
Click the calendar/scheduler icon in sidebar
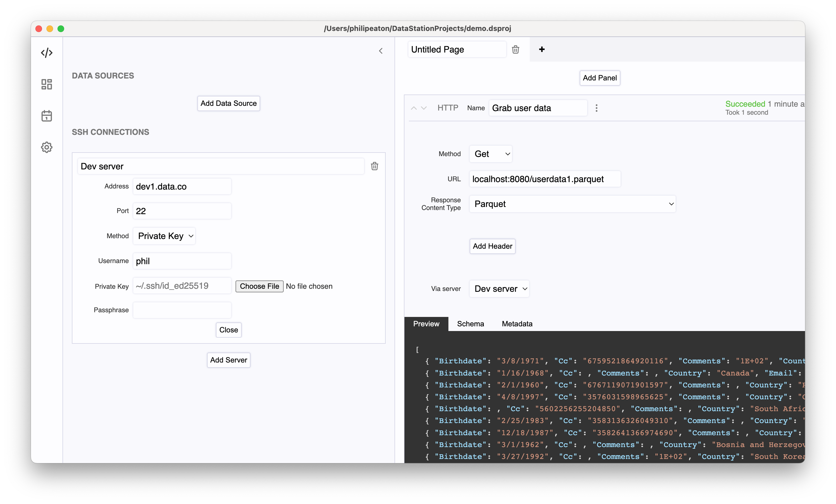pyautogui.click(x=46, y=115)
